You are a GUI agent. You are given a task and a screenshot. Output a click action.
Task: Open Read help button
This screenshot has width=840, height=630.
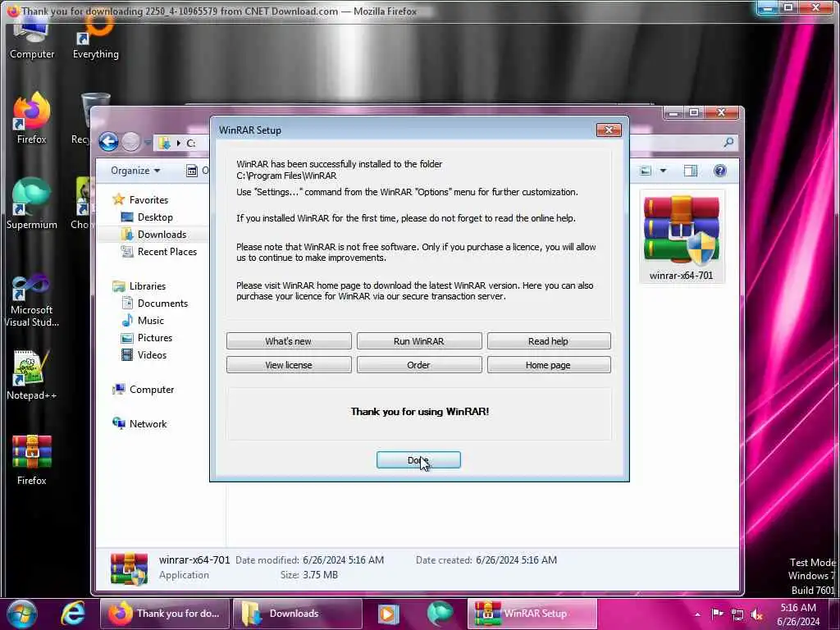[x=549, y=341]
